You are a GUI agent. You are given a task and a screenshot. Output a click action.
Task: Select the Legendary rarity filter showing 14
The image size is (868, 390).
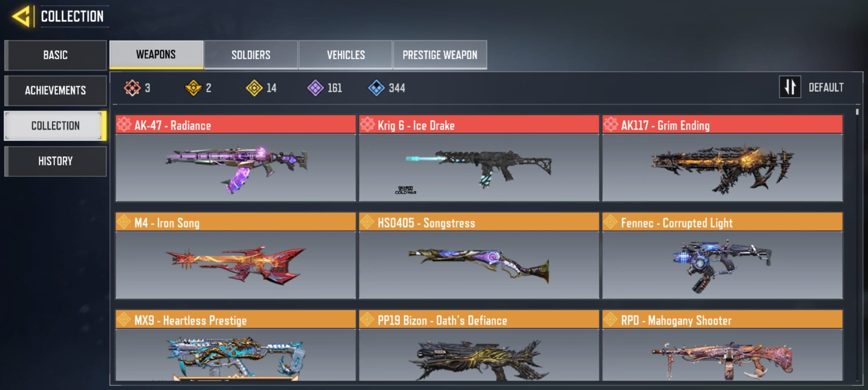(x=254, y=88)
